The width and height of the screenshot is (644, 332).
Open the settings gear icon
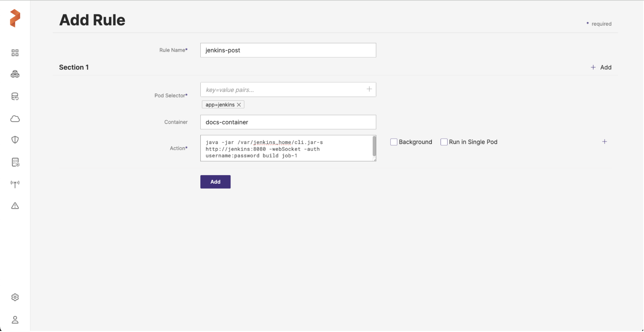coord(15,297)
